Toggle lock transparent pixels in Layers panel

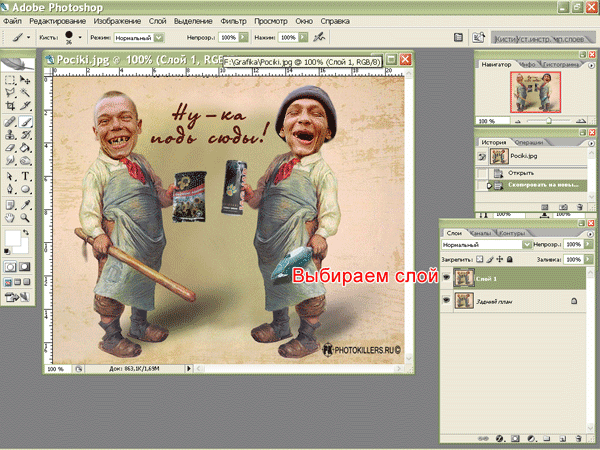pyautogui.click(x=480, y=259)
